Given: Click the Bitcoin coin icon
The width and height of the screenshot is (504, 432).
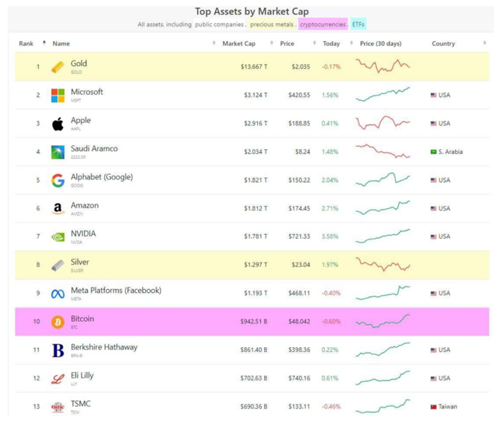Looking at the screenshot, I should point(57,322).
